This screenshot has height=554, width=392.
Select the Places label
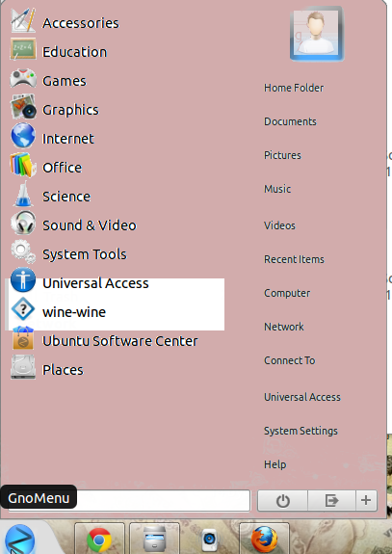(x=63, y=370)
